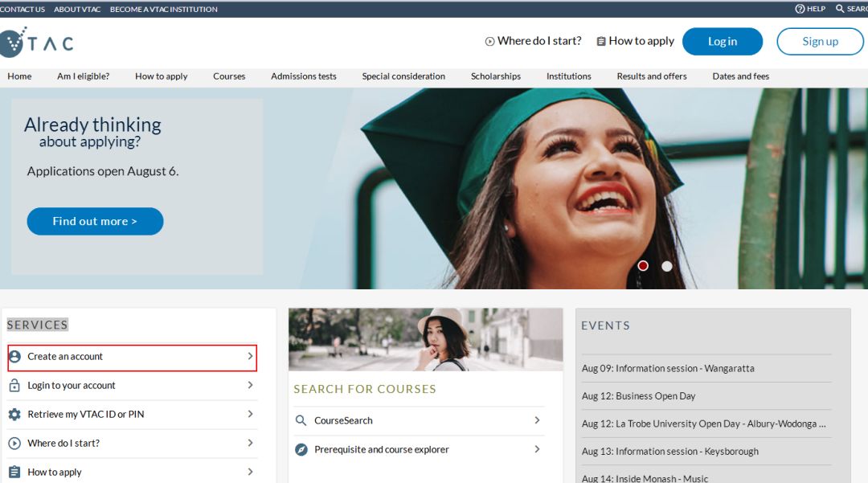Viewport: 868px width, 483px height.
Task: Click the chevron on Prerequisite and course explorer row
Action: pyautogui.click(x=537, y=449)
